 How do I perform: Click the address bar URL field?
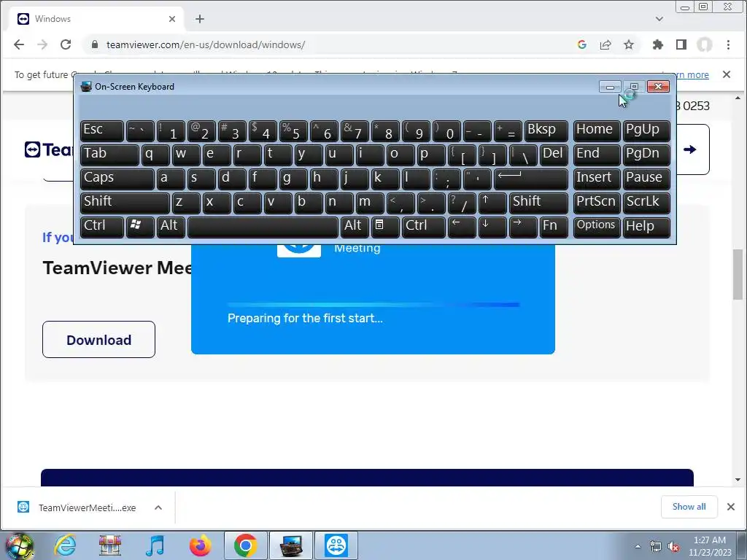[x=329, y=44]
